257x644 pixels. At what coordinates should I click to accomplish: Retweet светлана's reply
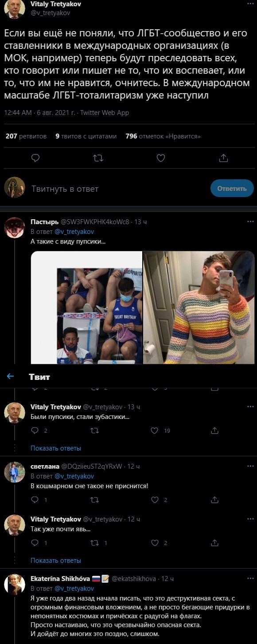click(x=94, y=500)
